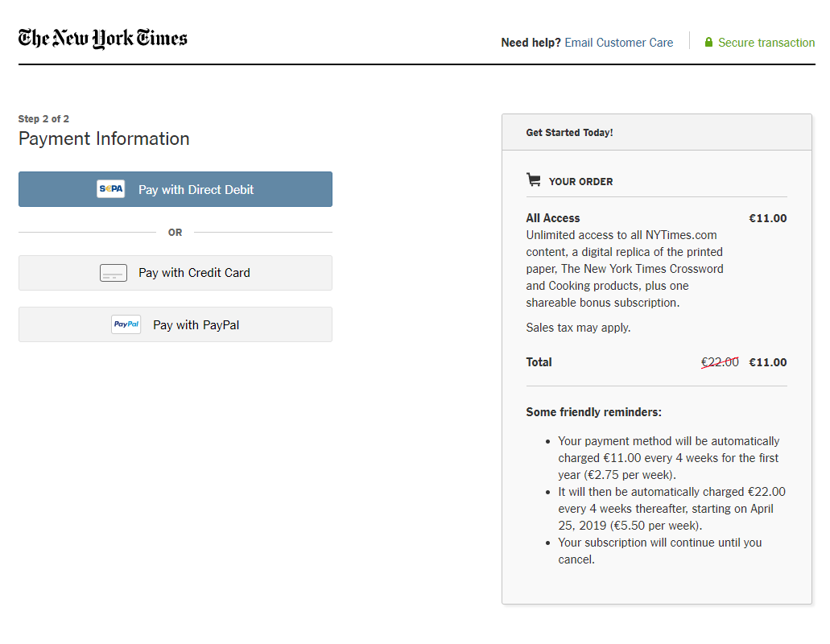This screenshot has width=830, height=644.
Task: Choose Pay with Direct Debit
Action: [x=175, y=189]
